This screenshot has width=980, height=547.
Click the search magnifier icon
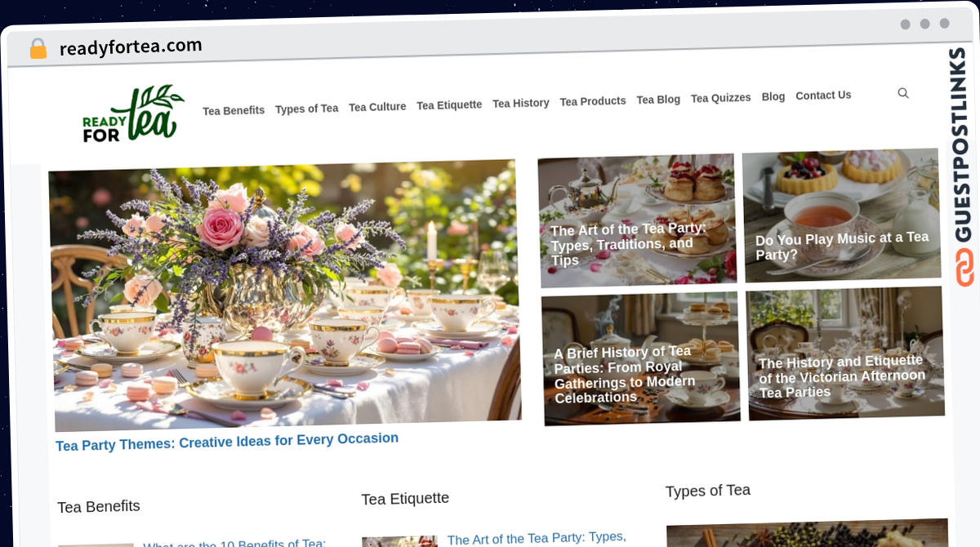pos(903,93)
